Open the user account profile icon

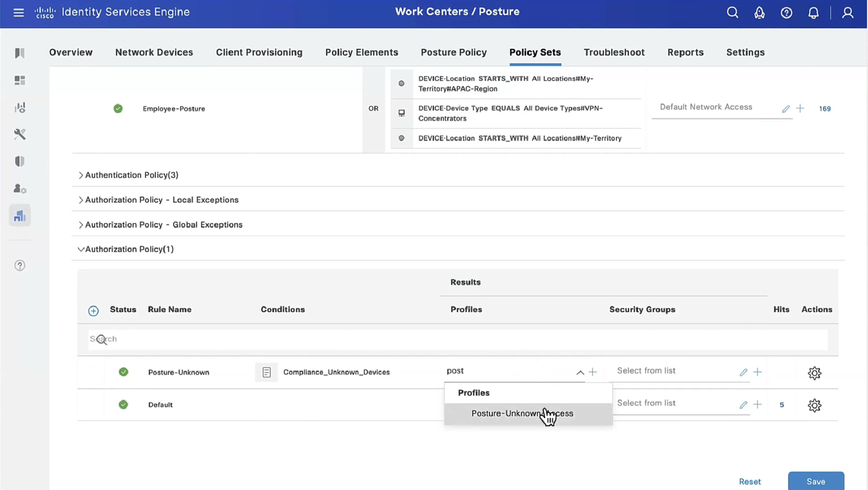(847, 12)
